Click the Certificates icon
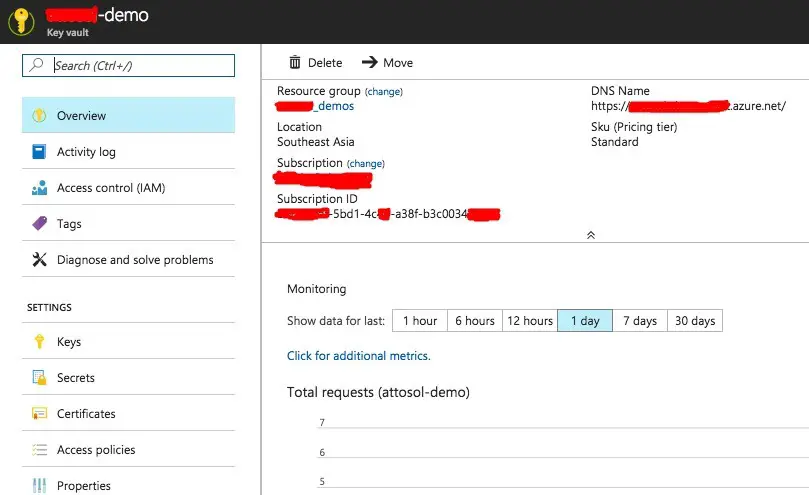 39,413
